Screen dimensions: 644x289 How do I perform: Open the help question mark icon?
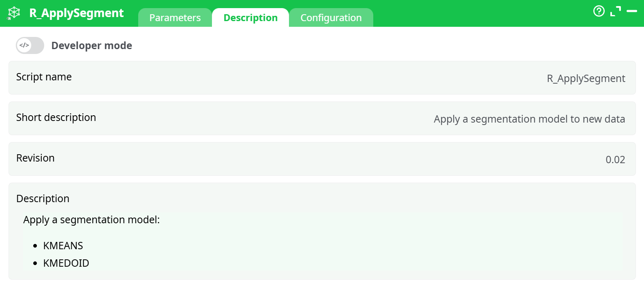(599, 11)
